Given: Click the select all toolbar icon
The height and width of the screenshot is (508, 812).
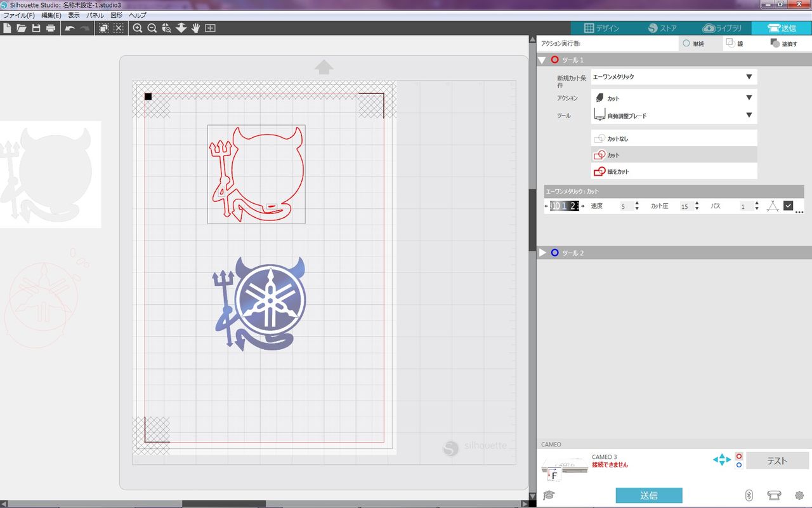Looking at the screenshot, I should (x=103, y=28).
